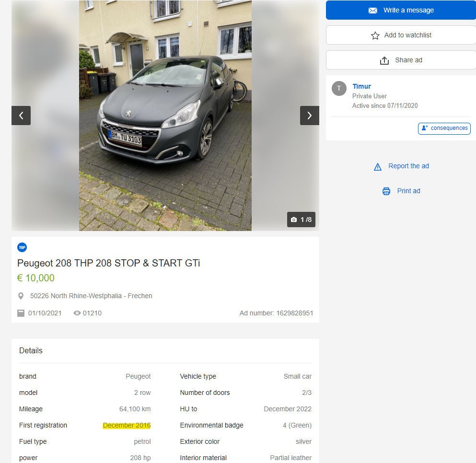
Task: Open the Peugeot 208 main photo
Action: (x=165, y=116)
